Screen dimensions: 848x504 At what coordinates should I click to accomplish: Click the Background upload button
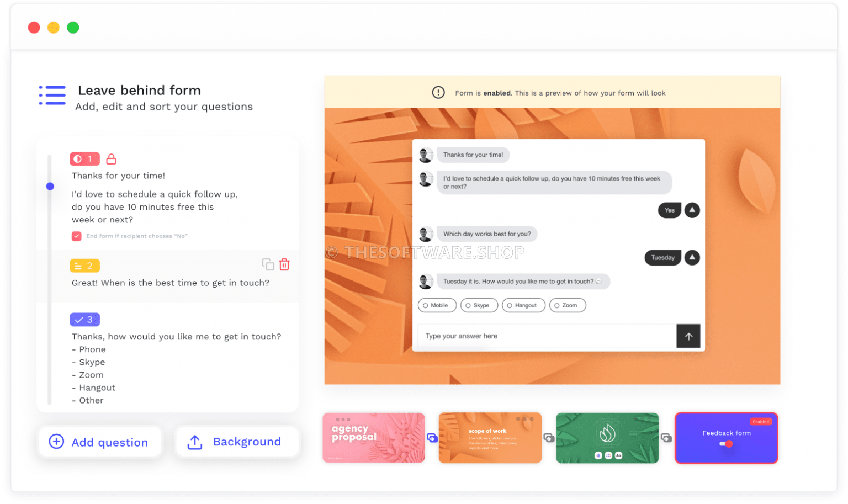pyautogui.click(x=237, y=442)
